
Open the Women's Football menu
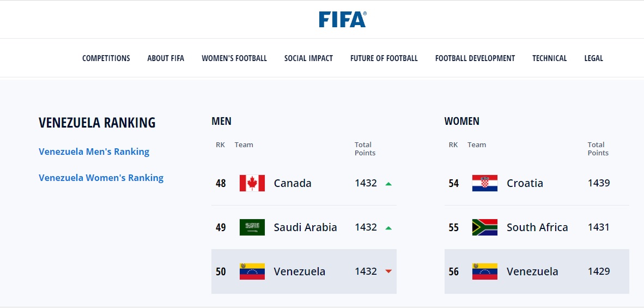point(234,58)
